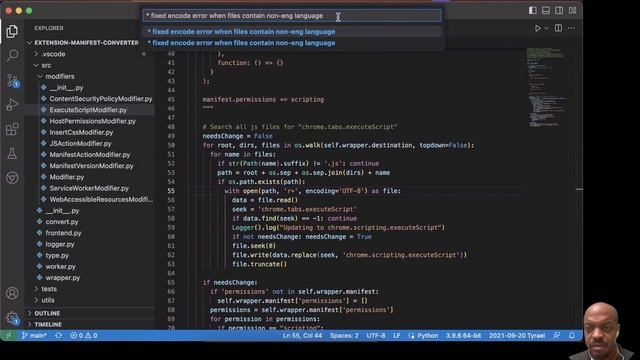Open ServiceWorkerModifier.py
Screen dimensions: 640x360
[x=89, y=188]
